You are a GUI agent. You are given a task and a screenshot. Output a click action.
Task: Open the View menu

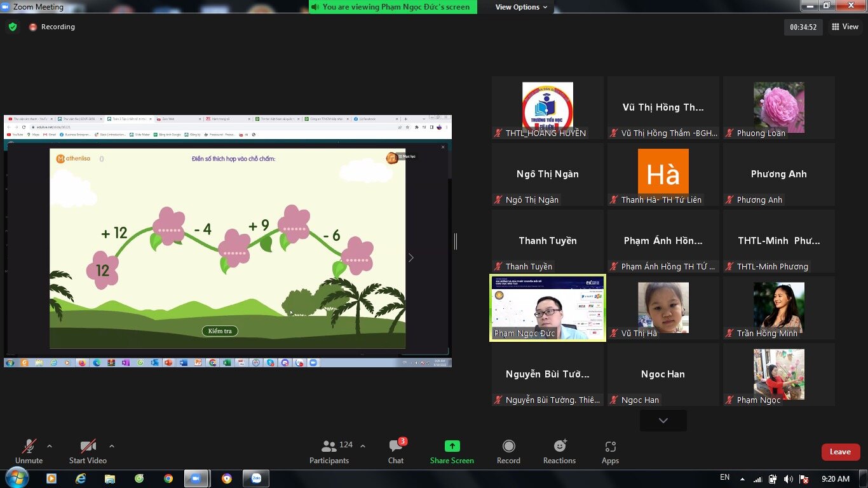tap(845, 27)
